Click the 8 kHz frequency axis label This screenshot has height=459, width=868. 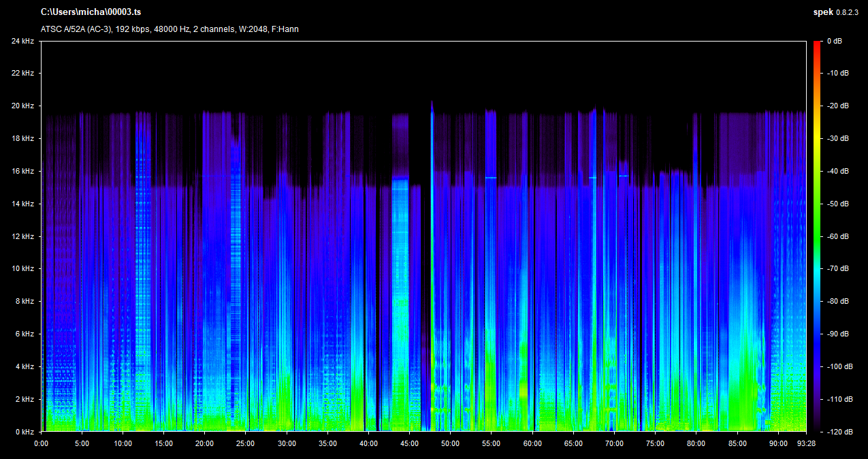click(25, 302)
